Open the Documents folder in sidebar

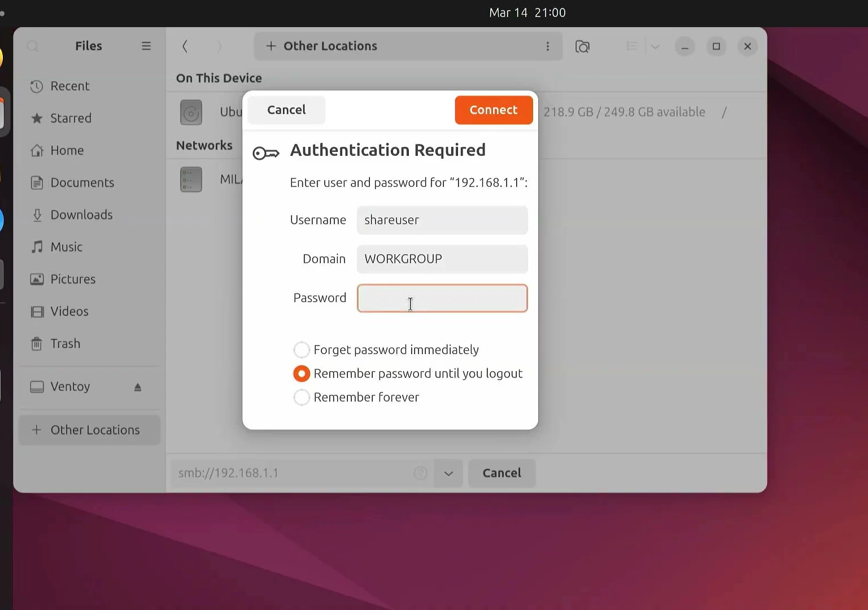coord(89,182)
